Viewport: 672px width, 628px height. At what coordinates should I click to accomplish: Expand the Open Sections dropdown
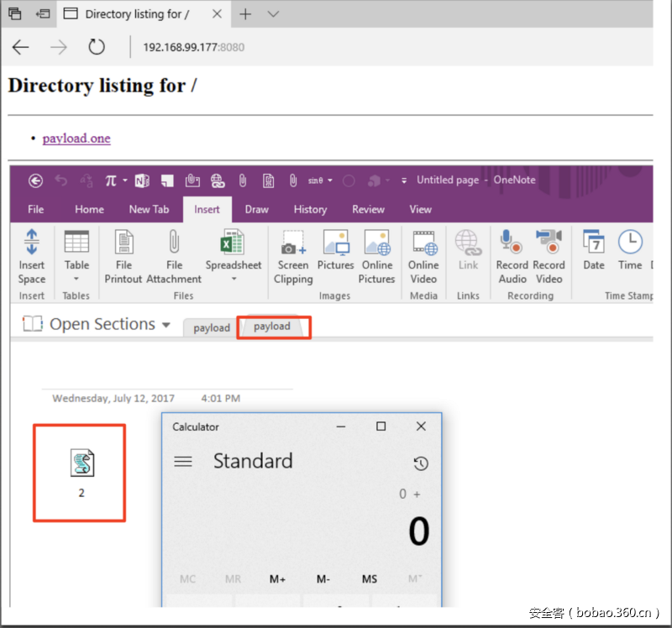(x=166, y=325)
